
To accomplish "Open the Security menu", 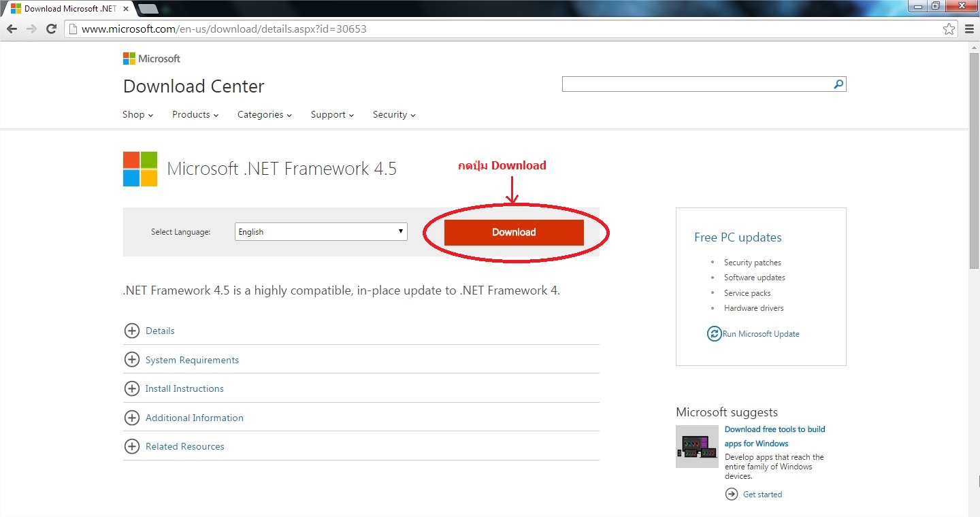I will click(394, 115).
